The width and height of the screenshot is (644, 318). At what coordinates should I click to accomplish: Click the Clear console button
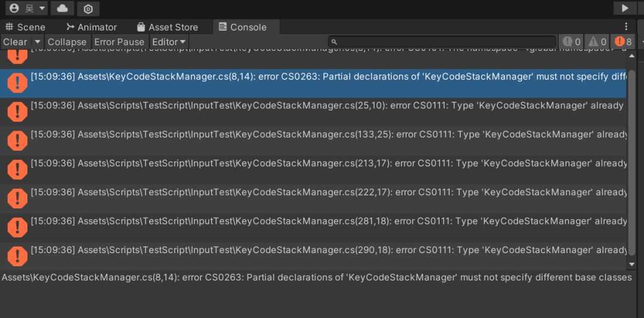[15, 42]
